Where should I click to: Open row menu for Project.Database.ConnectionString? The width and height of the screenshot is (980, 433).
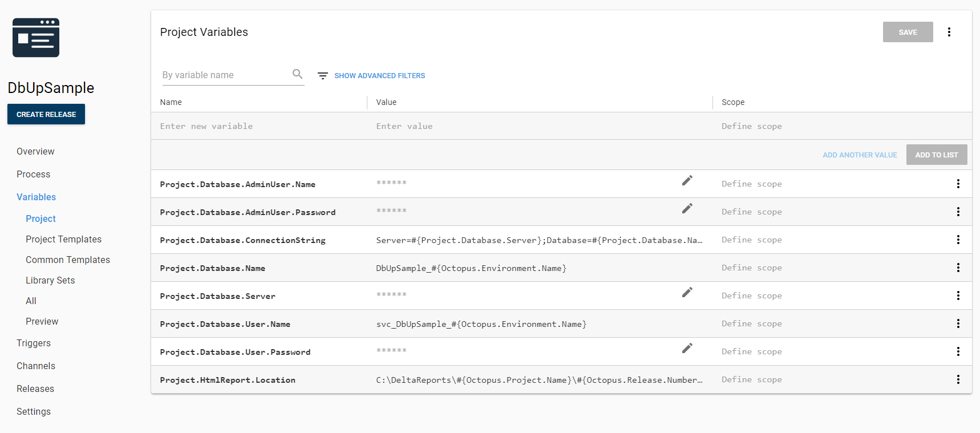[958, 240]
